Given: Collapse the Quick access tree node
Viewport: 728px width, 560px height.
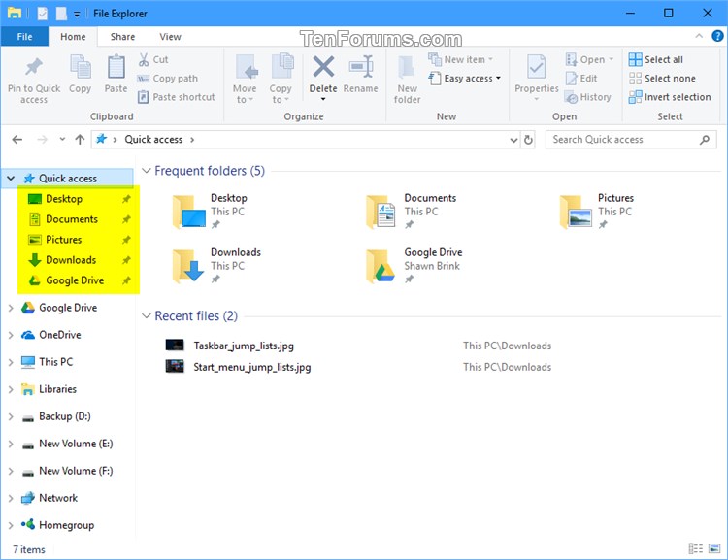Looking at the screenshot, I should click(11, 179).
